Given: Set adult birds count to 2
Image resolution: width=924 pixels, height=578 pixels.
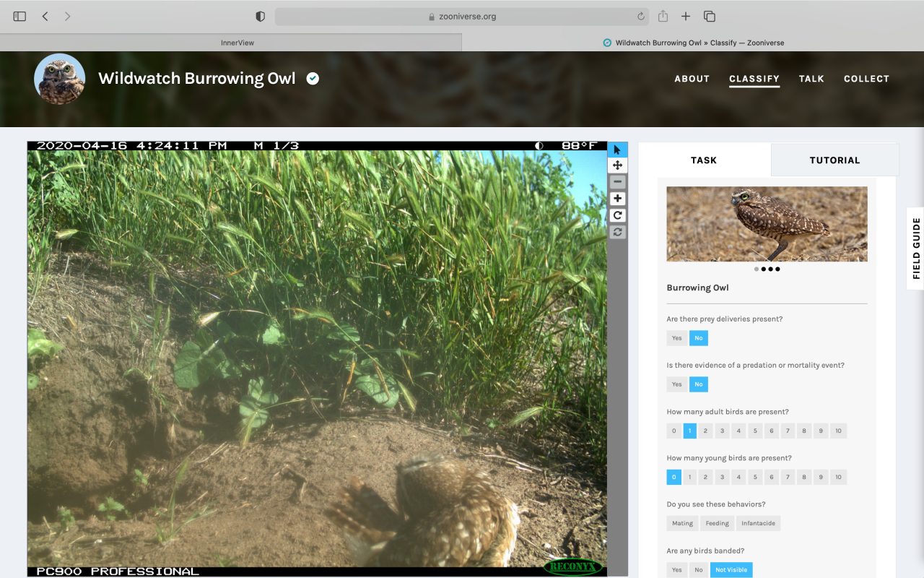Looking at the screenshot, I should coord(706,431).
